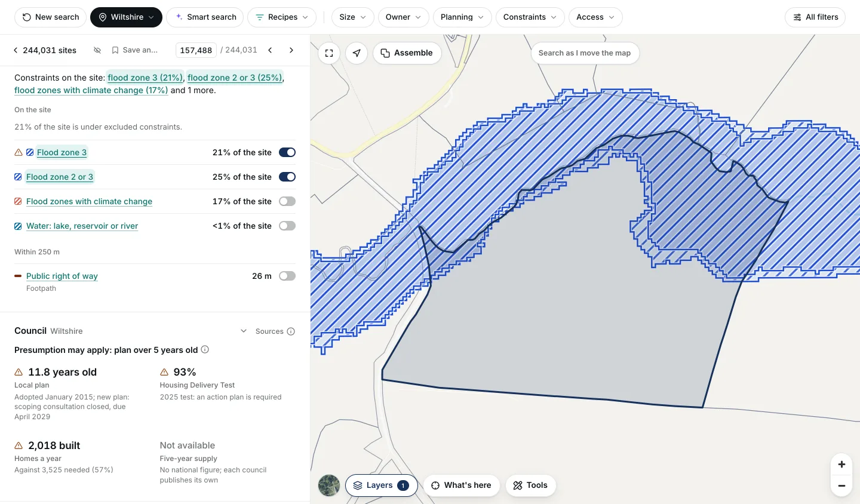This screenshot has width=860, height=504.
Task: Click What's here
Action: click(x=462, y=485)
